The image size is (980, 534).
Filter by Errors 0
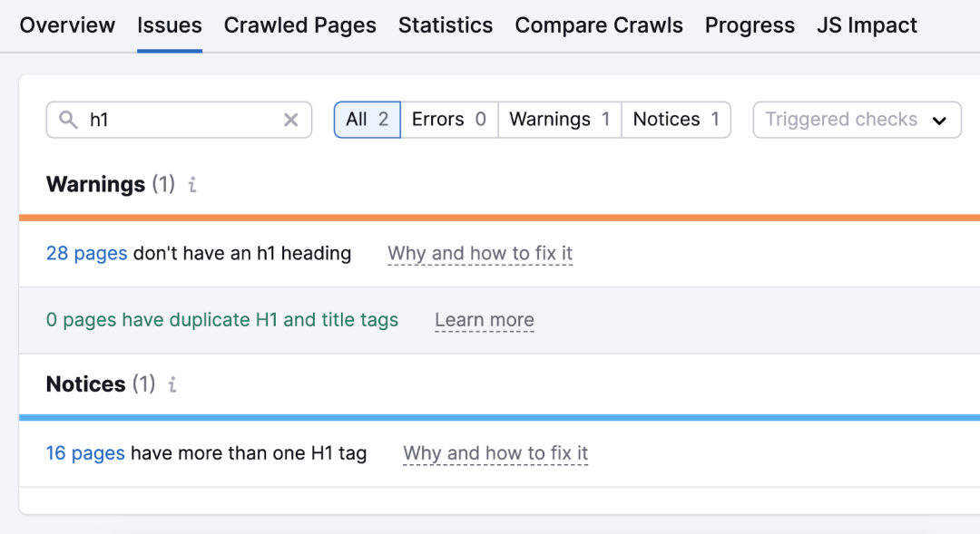pos(449,120)
